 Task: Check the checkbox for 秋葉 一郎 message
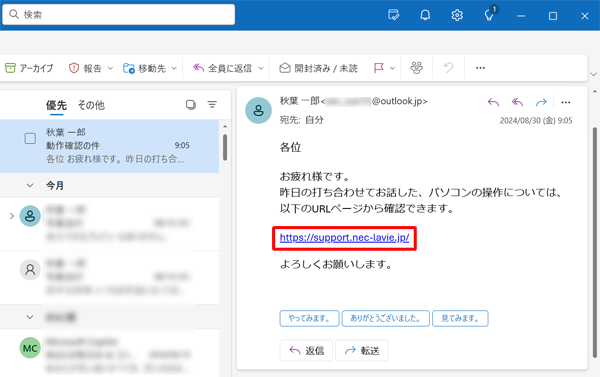click(30, 138)
